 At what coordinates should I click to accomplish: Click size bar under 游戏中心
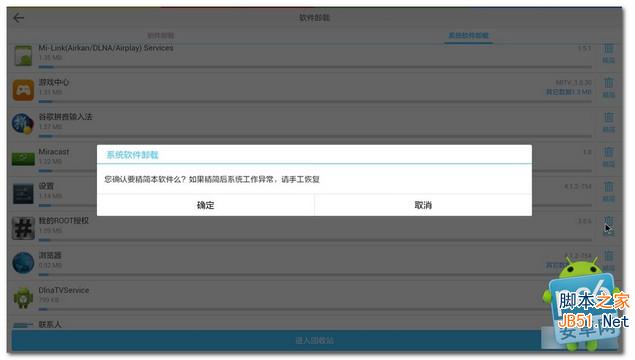(x=315, y=102)
